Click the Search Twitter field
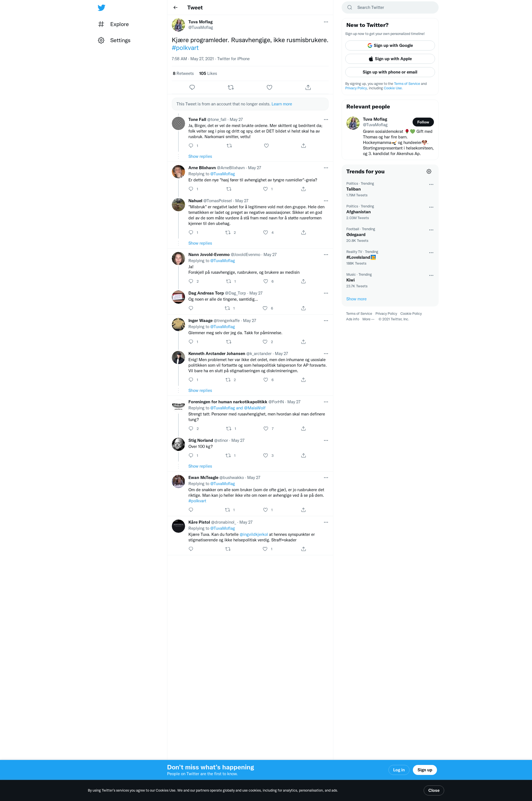 pyautogui.click(x=390, y=7)
